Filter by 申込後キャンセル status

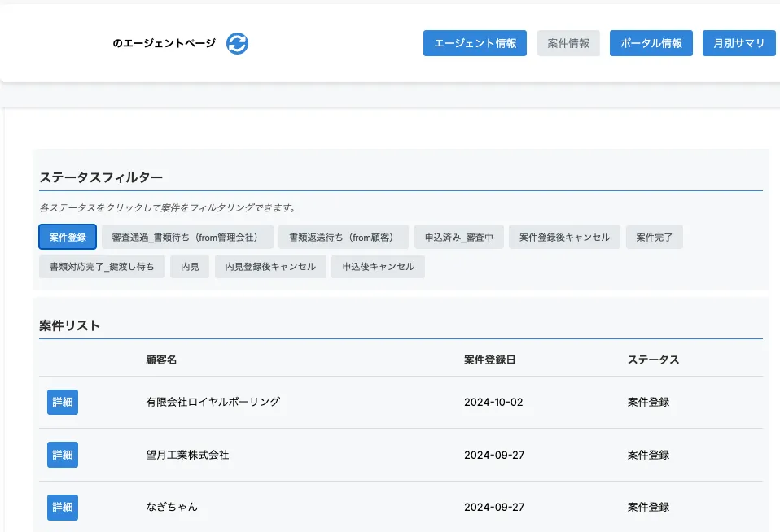pos(378,267)
